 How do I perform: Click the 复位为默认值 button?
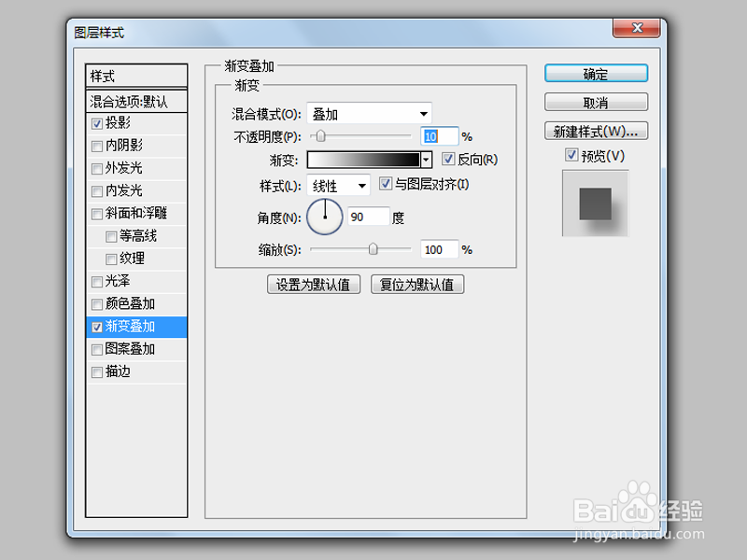tap(416, 284)
